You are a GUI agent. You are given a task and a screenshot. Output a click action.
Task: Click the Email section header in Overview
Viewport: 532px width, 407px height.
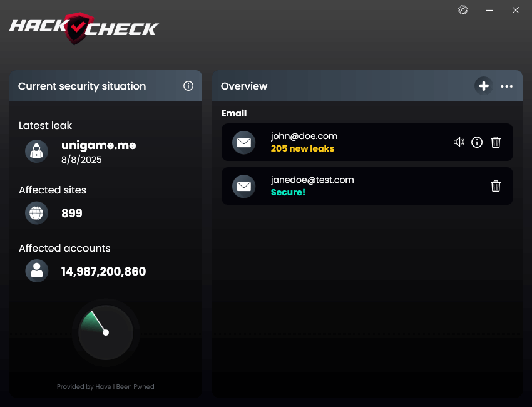coord(234,113)
